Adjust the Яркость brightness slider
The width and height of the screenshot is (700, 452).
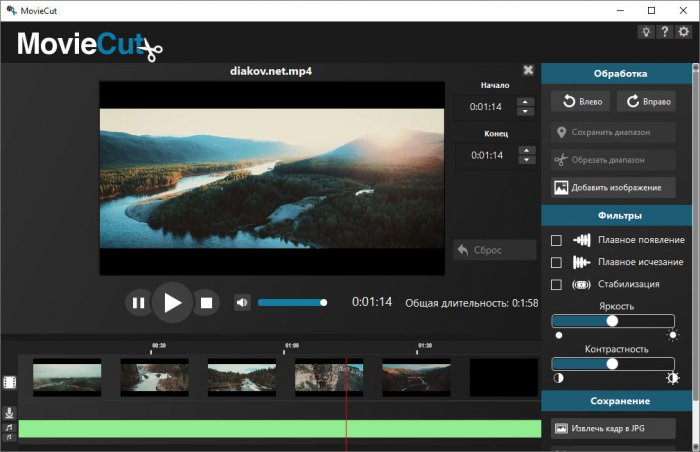612,321
